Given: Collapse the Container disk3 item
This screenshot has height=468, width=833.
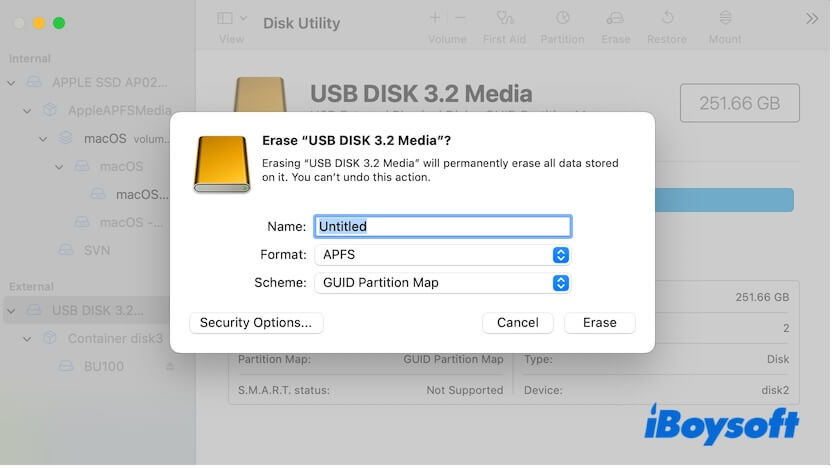Looking at the screenshot, I should pyautogui.click(x=27, y=339).
